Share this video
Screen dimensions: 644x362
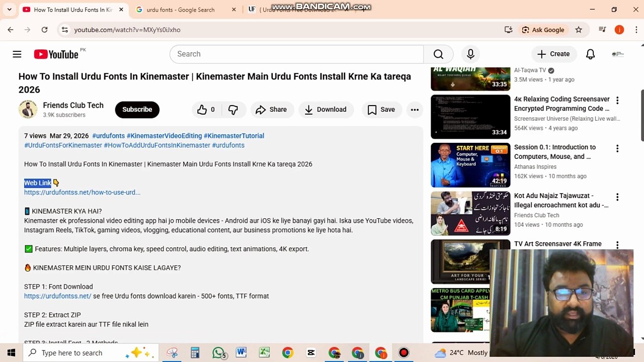coord(271,109)
